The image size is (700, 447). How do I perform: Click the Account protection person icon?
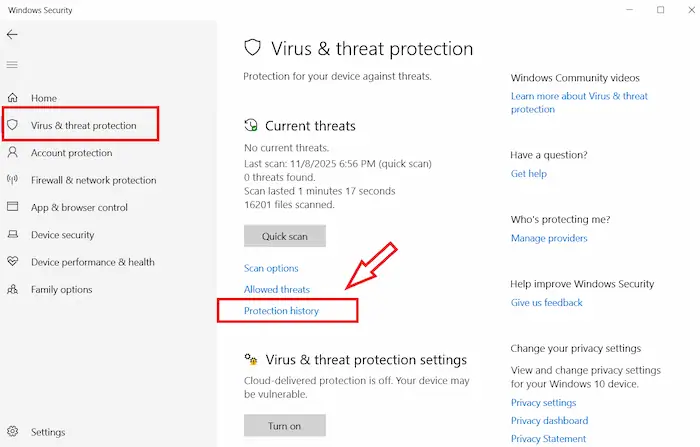pyautogui.click(x=12, y=153)
